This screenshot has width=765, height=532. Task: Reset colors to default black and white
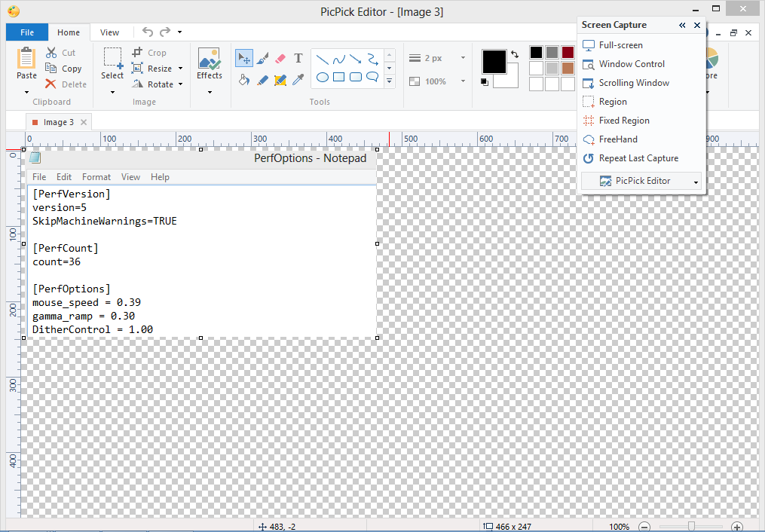485,82
